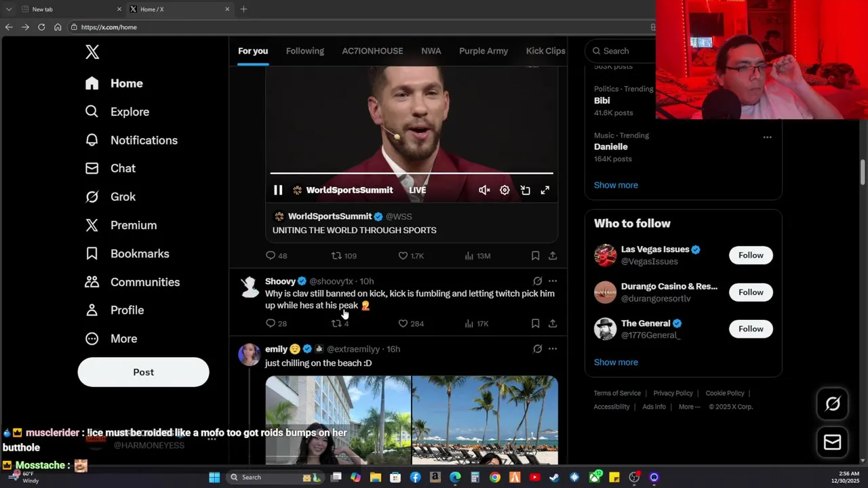This screenshot has height=488, width=868.
Task: Repost the WorldSportsSummit post
Action: pyautogui.click(x=344, y=256)
